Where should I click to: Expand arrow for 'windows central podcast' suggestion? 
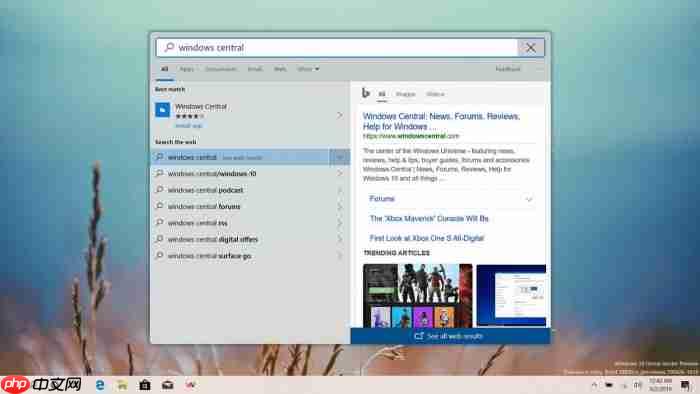pos(340,190)
